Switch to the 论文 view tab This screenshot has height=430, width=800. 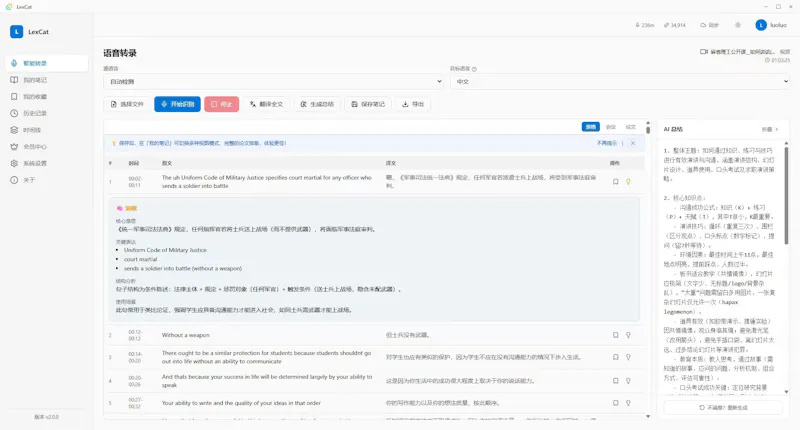coord(631,127)
